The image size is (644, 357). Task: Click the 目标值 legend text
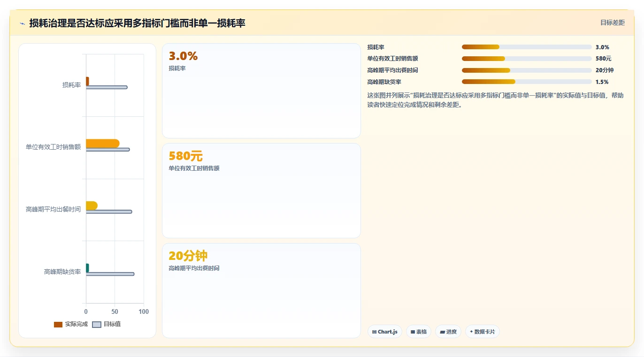point(112,324)
